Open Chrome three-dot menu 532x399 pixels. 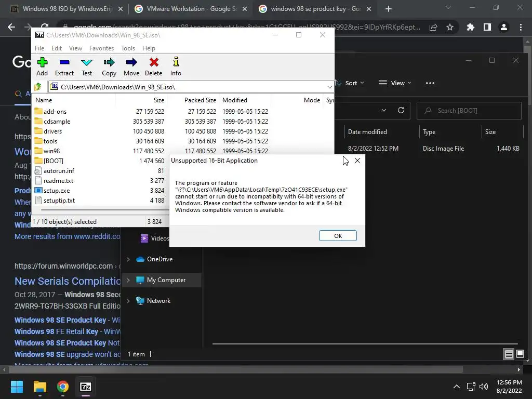pyautogui.click(x=521, y=27)
